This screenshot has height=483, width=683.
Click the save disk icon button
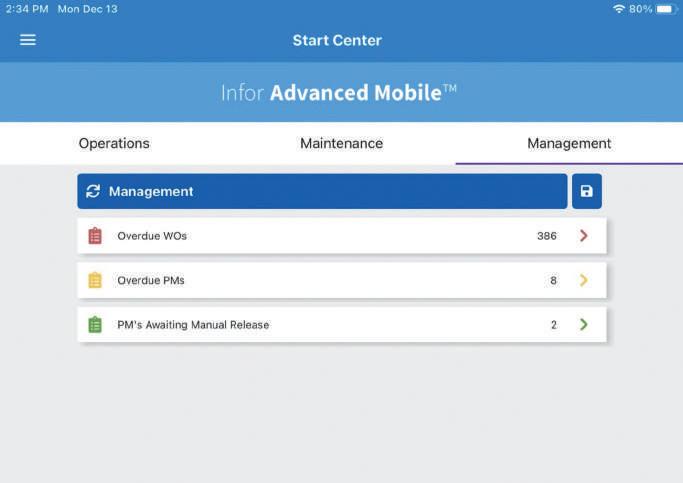(587, 191)
